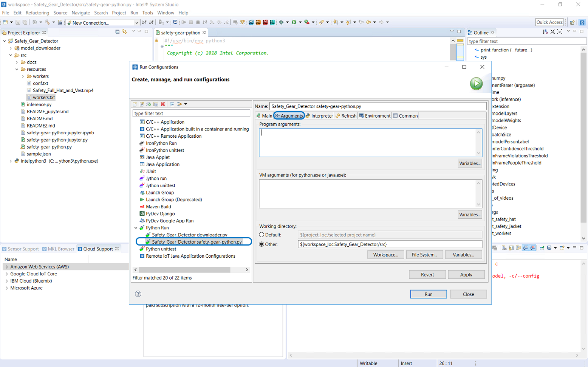This screenshot has height=367, width=588.
Task: Click the Run button in dialog
Action: pos(429,294)
